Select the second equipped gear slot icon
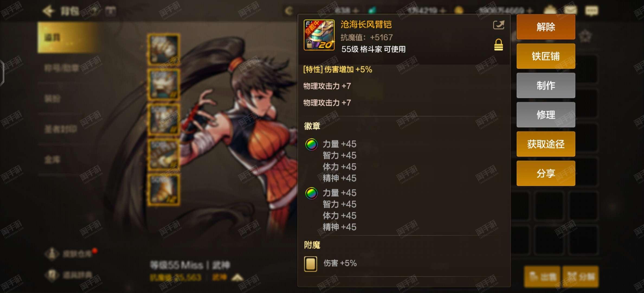This screenshot has width=644, height=293. pos(163,85)
